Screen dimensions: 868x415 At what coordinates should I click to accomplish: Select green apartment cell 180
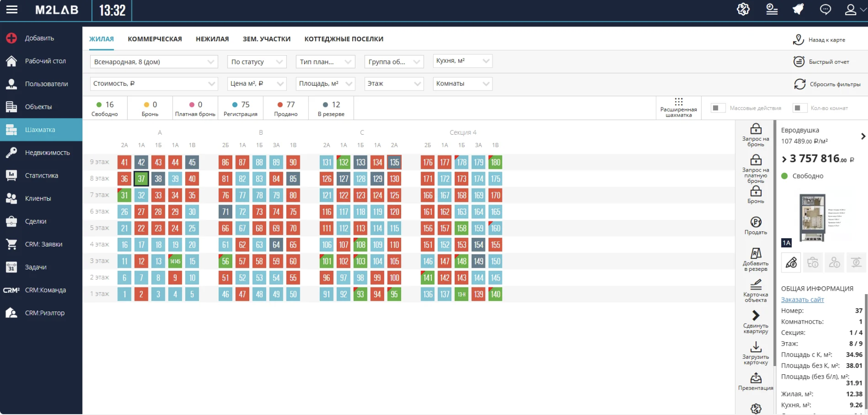(x=495, y=162)
